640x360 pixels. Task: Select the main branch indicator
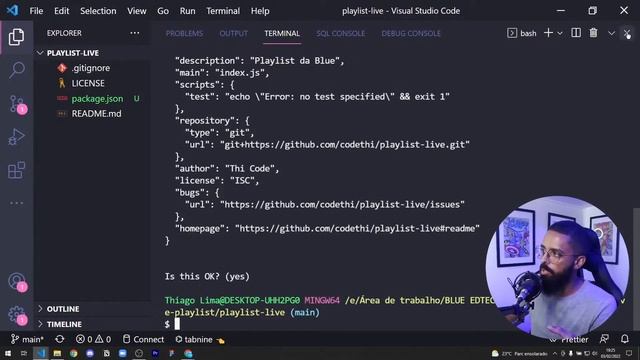27,339
